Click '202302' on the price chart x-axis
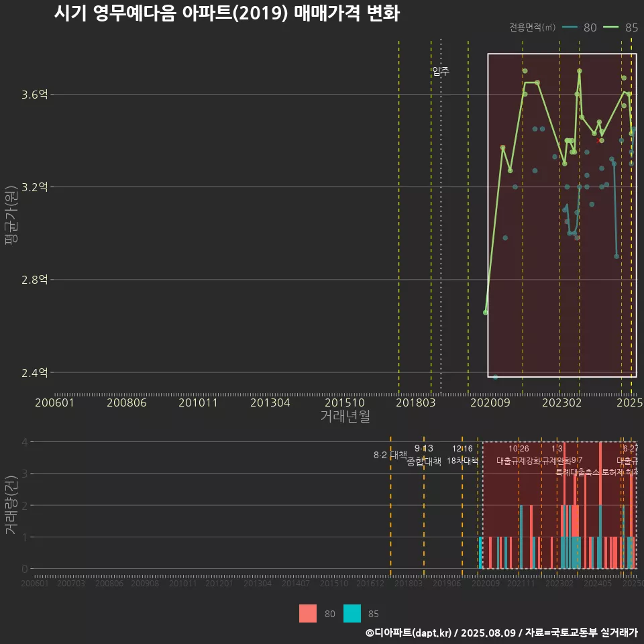 pyautogui.click(x=562, y=402)
